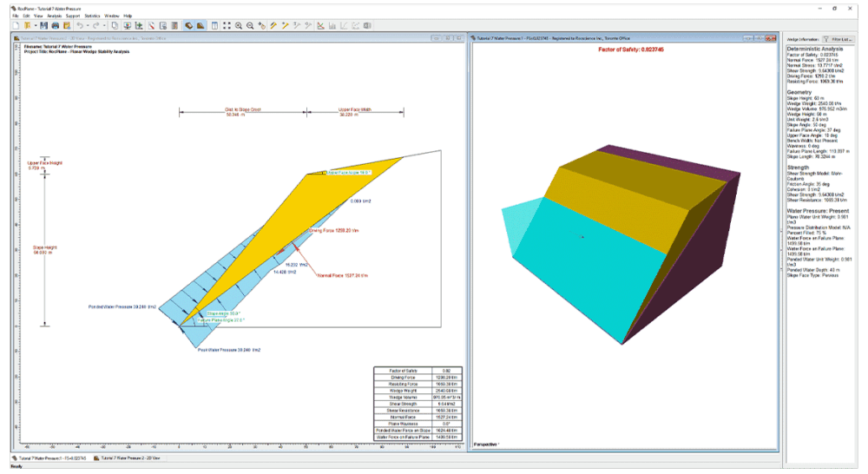The height and width of the screenshot is (474, 868).
Task: Click the Zoom Out magnifier icon
Action: [x=250, y=25]
